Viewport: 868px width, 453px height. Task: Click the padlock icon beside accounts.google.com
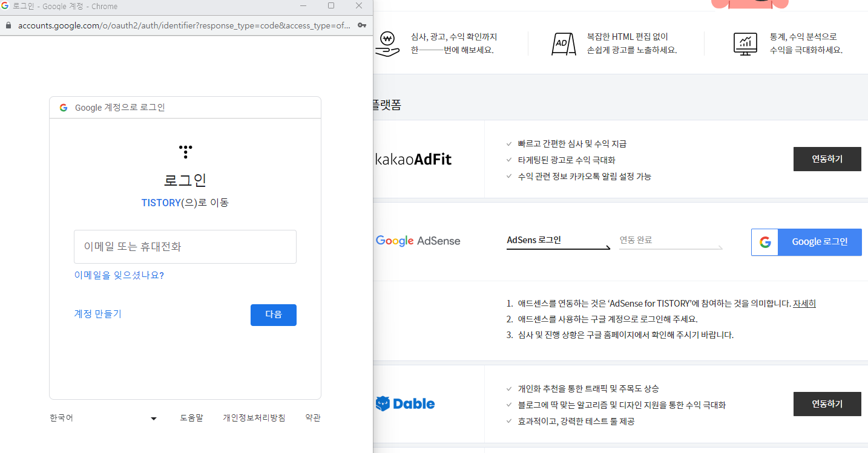[8, 25]
